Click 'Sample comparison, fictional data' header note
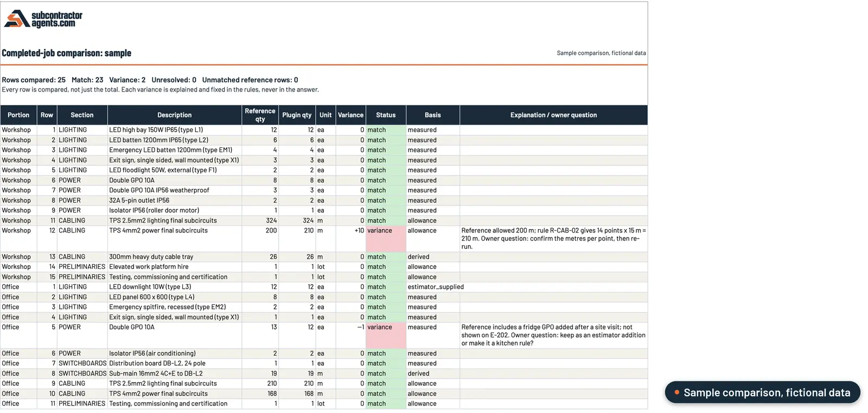 pyautogui.click(x=601, y=53)
